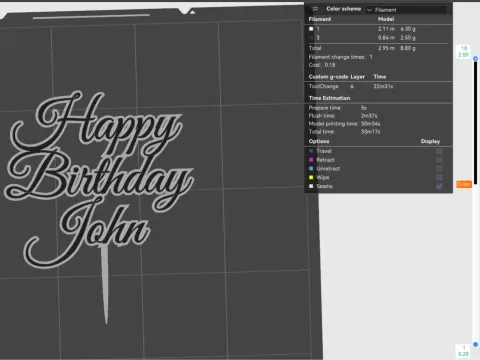Click the collapse icon beside Color scheme
This screenshot has height=360, width=480.
point(315,9)
